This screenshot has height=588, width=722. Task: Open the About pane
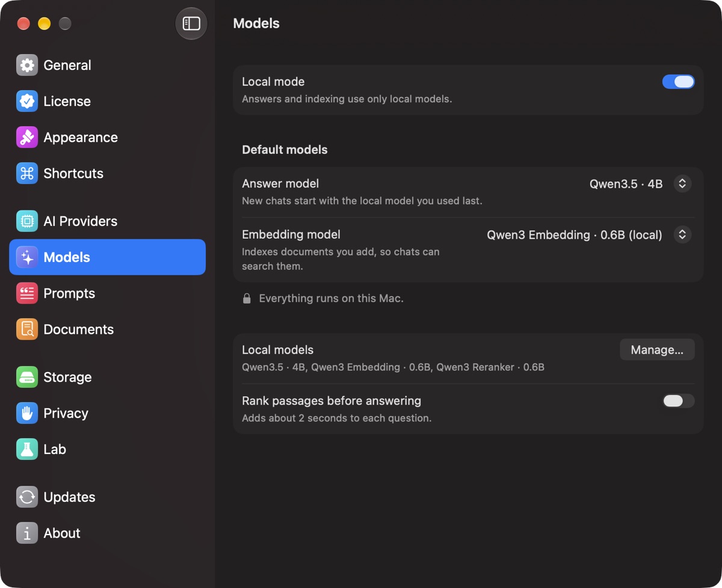(x=107, y=533)
